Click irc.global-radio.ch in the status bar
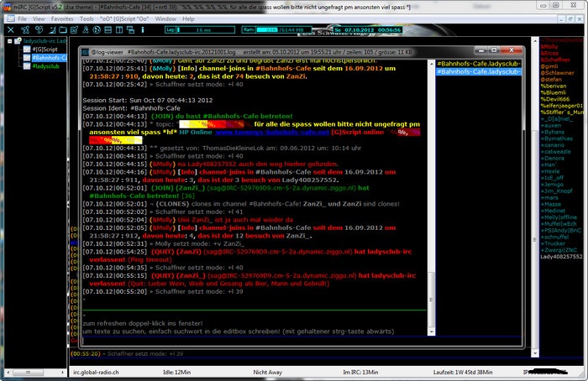Screen dimensions: 588x381 click(x=96, y=373)
